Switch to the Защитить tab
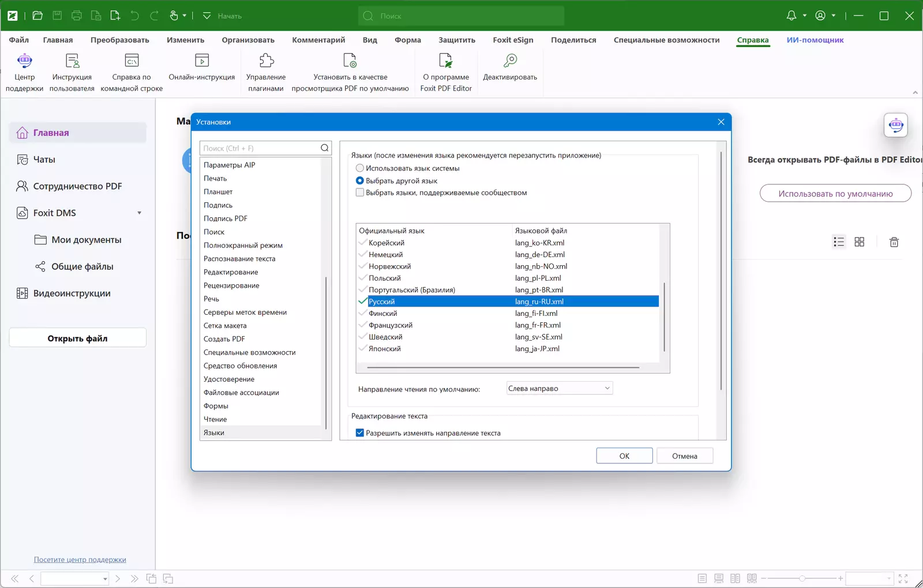The width and height of the screenshot is (923, 588). tap(457, 40)
